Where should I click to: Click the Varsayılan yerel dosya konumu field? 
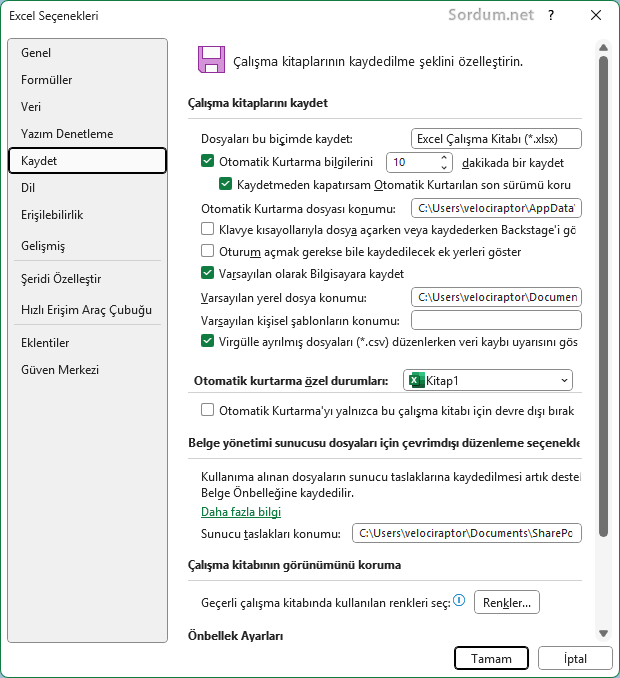496,297
